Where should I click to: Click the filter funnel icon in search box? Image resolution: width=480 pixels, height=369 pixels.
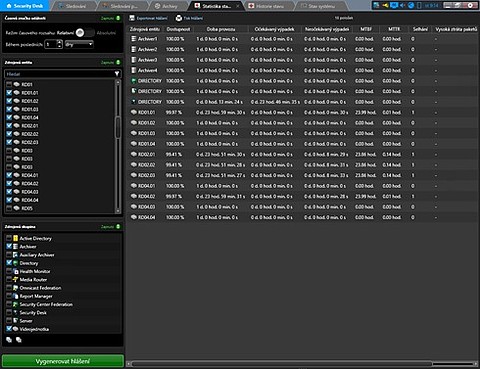117,74
